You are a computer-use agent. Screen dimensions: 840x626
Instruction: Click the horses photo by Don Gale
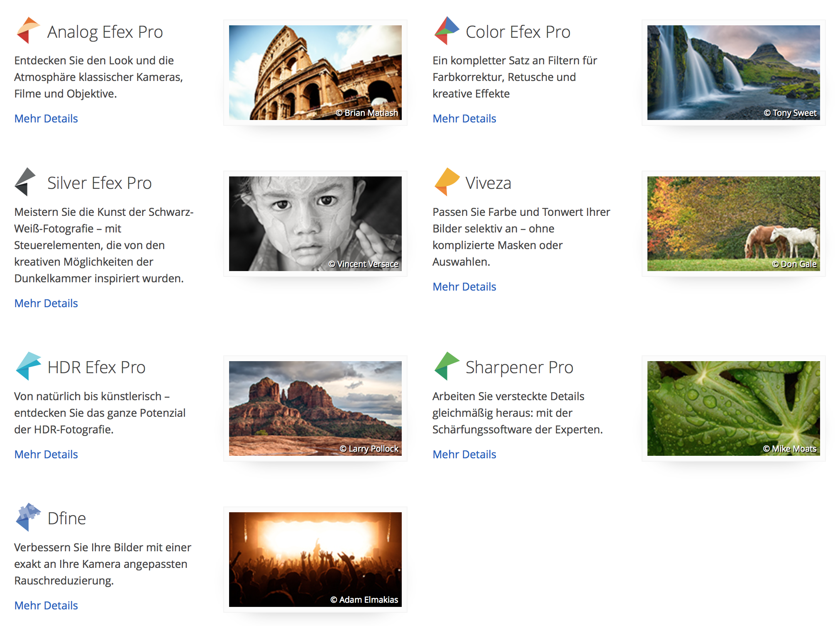click(733, 224)
